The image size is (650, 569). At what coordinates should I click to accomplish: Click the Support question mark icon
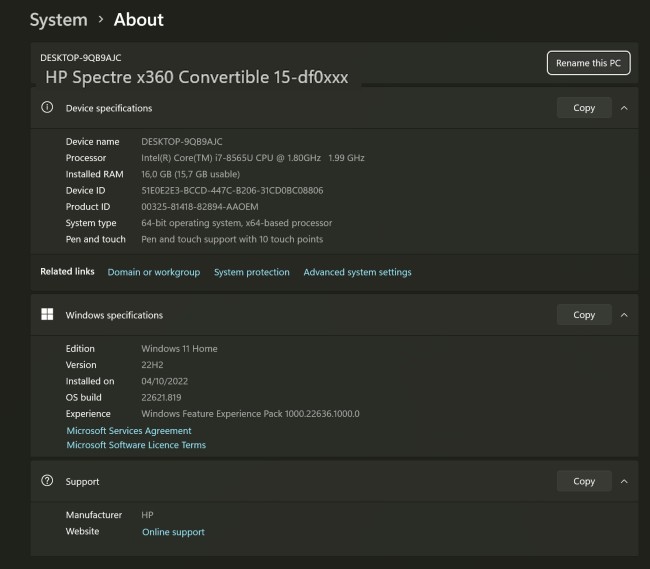click(x=47, y=481)
